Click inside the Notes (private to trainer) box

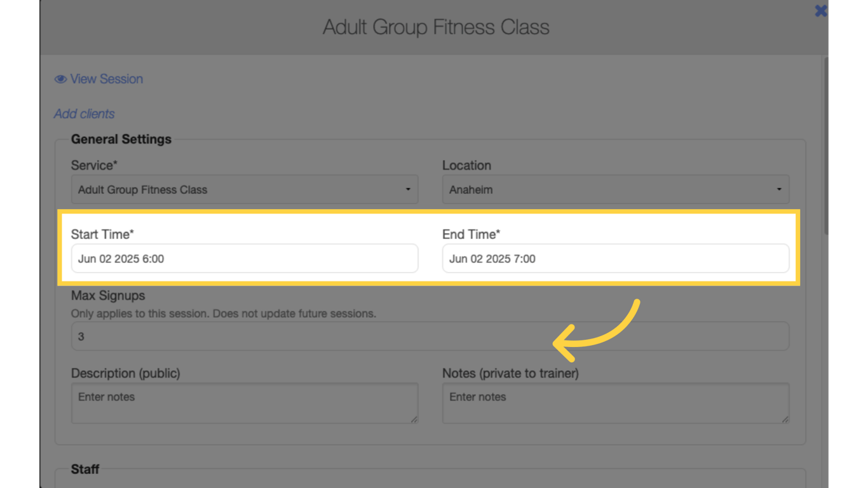point(615,403)
